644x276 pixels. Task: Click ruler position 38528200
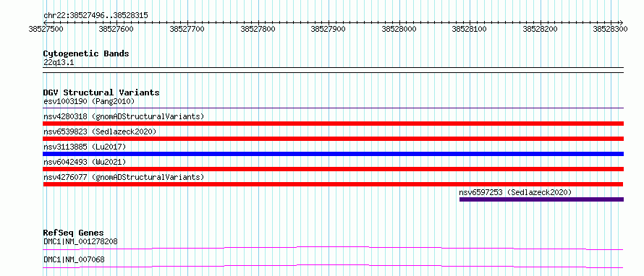[x=541, y=29]
